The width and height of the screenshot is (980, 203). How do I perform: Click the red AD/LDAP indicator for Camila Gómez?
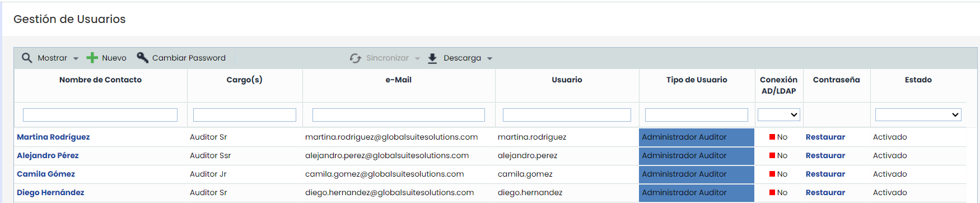[772, 174]
